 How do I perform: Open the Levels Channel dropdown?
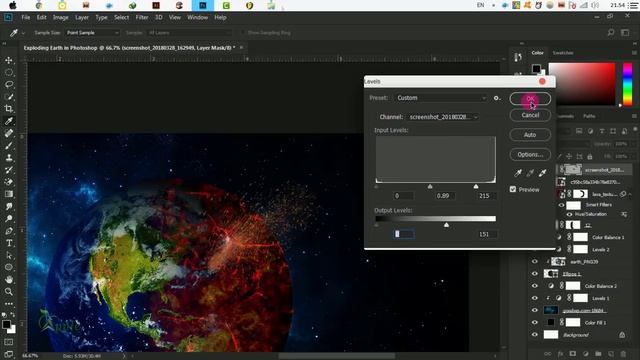pos(443,117)
